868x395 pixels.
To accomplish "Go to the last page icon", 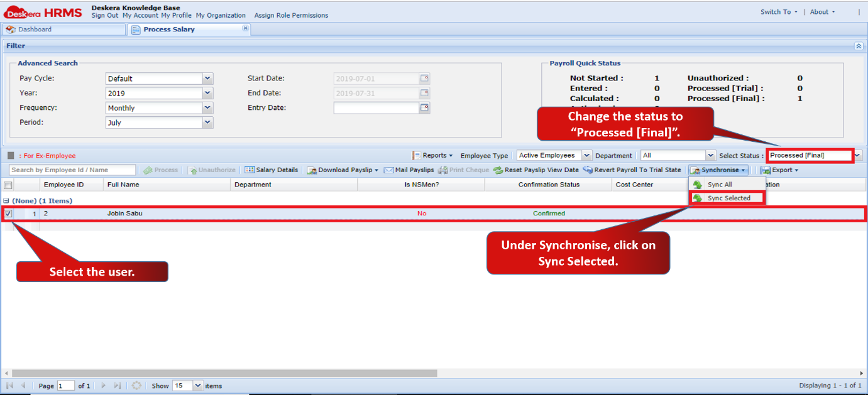I will [x=118, y=385].
